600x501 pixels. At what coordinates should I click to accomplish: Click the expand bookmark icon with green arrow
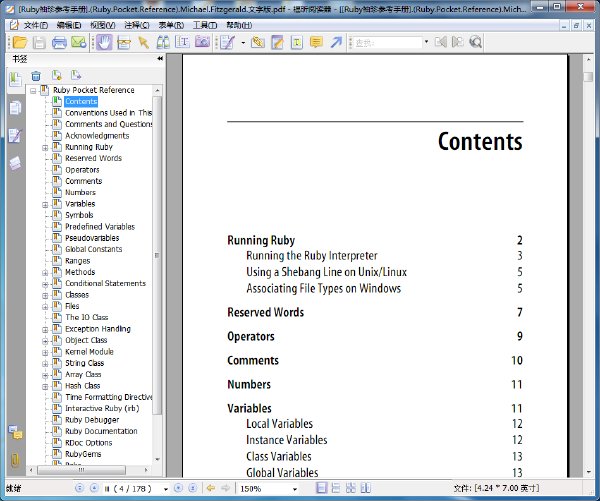pos(57,75)
